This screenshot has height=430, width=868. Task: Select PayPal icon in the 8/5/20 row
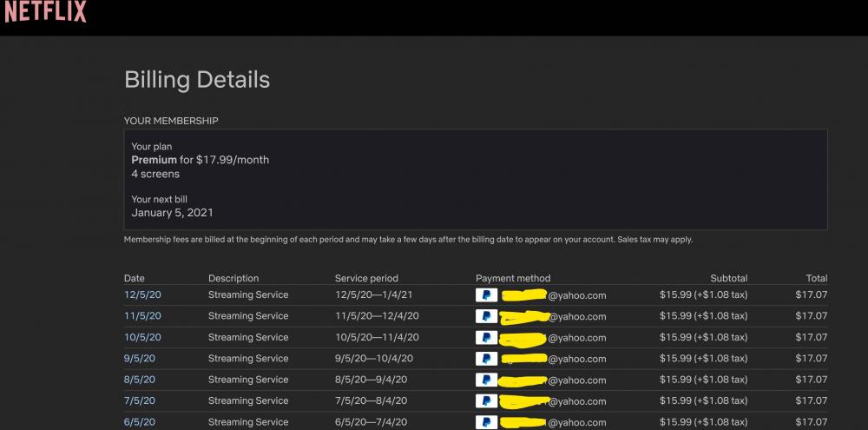(486, 380)
